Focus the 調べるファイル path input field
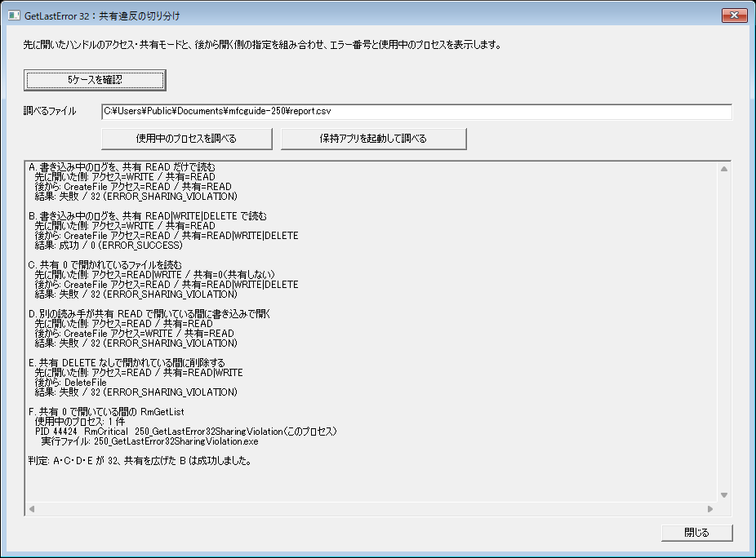The height and width of the screenshot is (558, 756). (x=416, y=111)
